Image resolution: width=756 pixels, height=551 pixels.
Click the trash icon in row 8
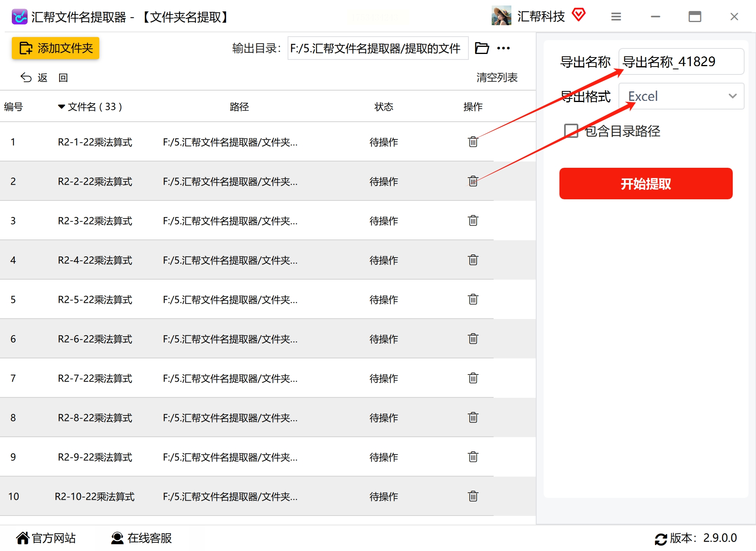pos(473,417)
